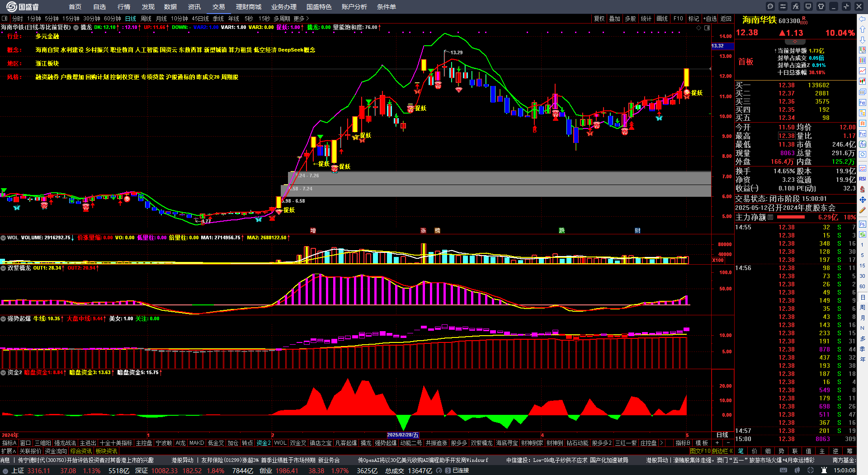Open the 行情 menu
Screen dimensions: 868x475
(124, 7)
